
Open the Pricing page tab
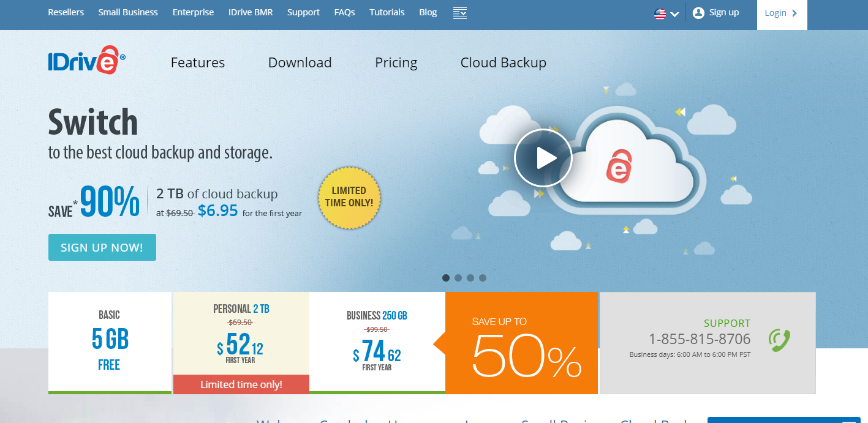[396, 62]
